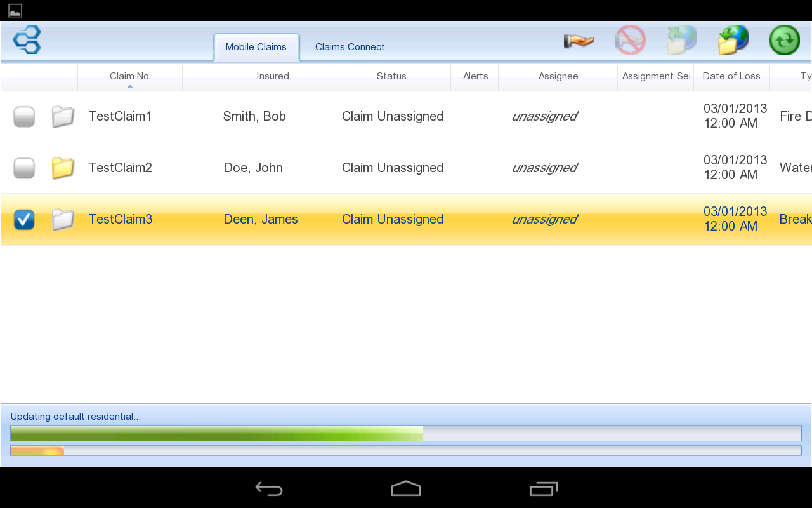Screen dimensions: 812x508
Task: Switch to the Claims Connect tab
Action: [x=350, y=46]
